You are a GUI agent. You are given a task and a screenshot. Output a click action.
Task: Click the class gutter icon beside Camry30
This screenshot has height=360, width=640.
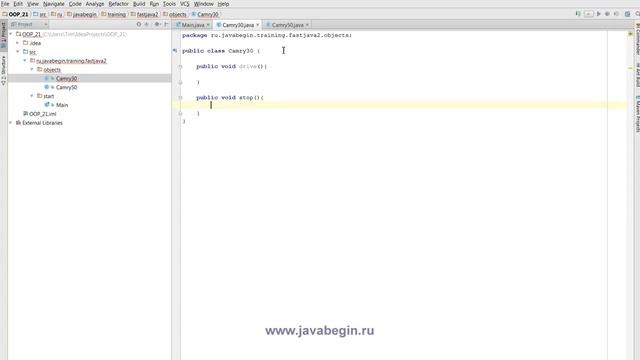[175, 51]
